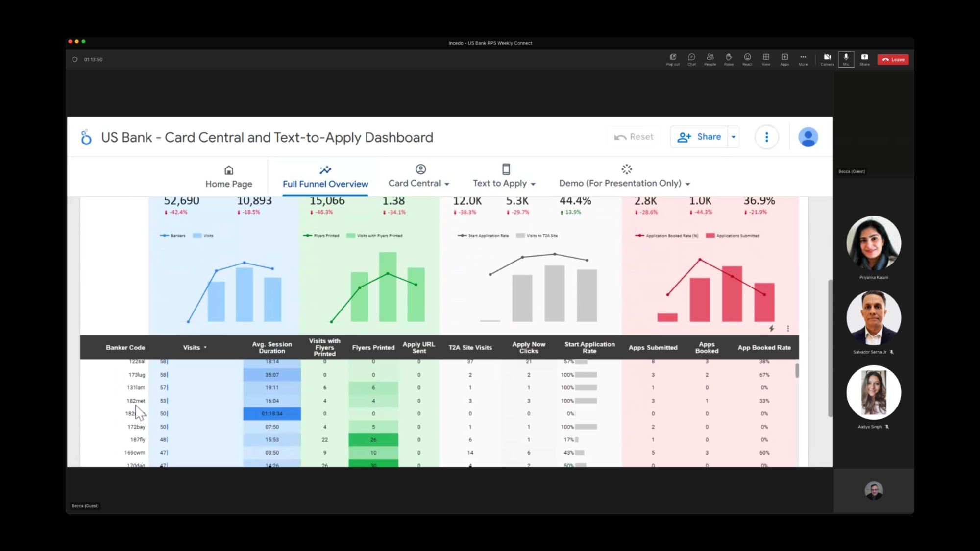Switch to the Home Page tab
The width and height of the screenshot is (980, 551).
click(229, 177)
